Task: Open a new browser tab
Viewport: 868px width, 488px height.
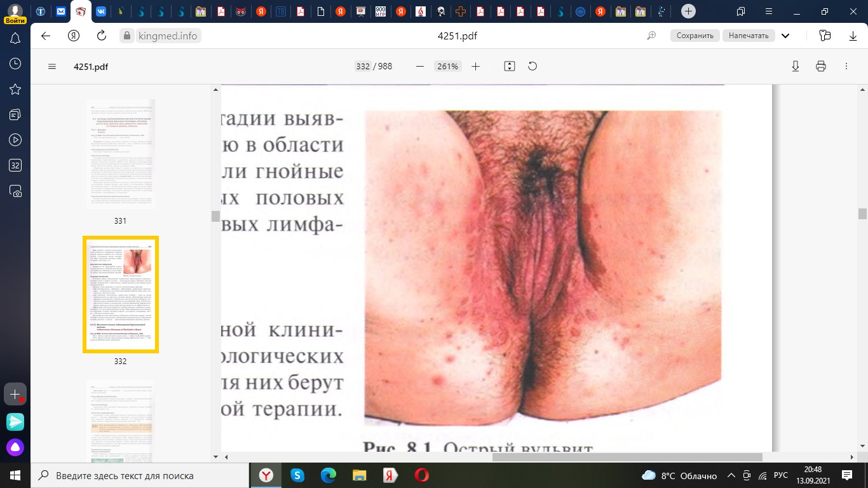Action: (688, 11)
